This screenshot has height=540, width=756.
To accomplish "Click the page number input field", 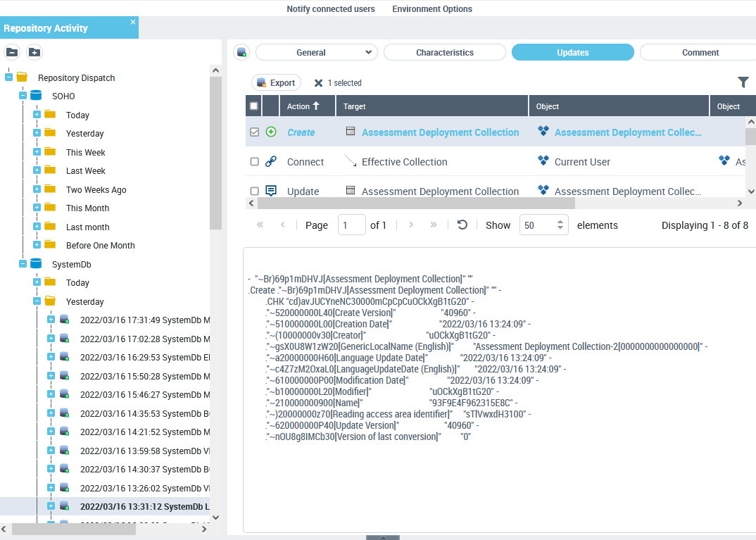I will coord(351,225).
